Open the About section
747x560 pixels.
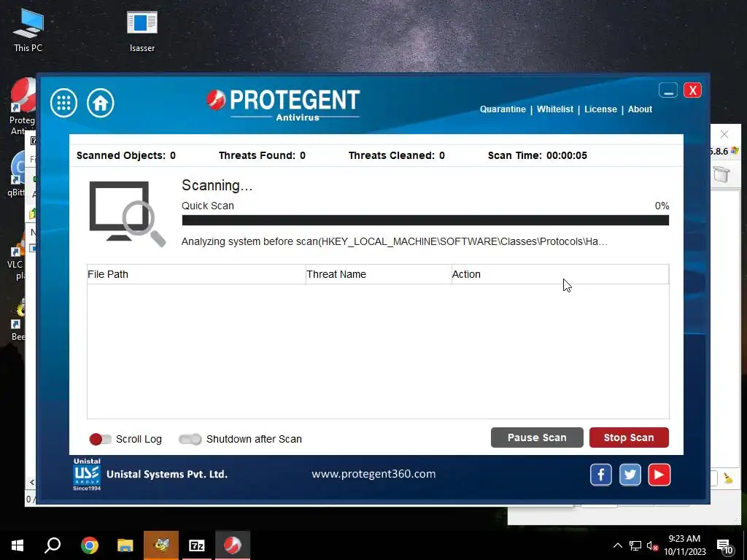pyautogui.click(x=640, y=109)
